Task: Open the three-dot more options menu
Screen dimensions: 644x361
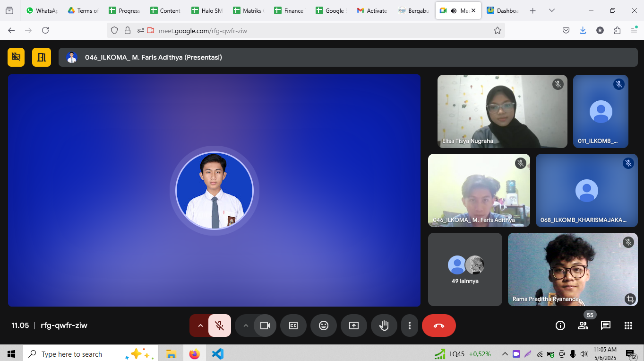Action: click(409, 326)
